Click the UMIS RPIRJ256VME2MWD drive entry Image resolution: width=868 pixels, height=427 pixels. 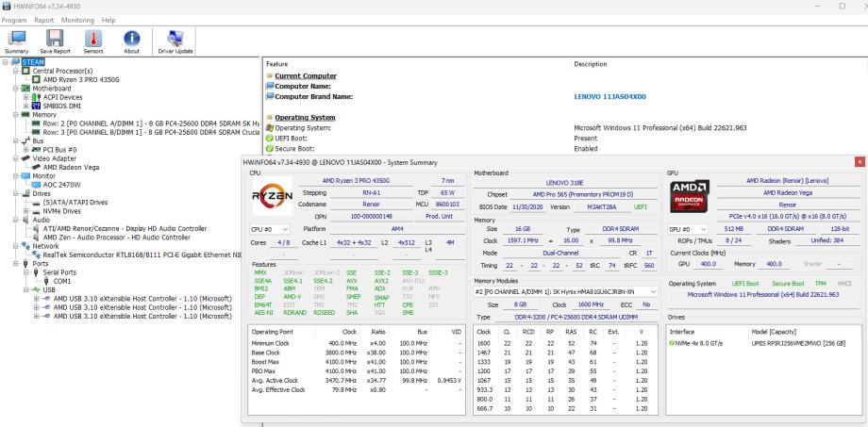pyautogui.click(x=797, y=343)
